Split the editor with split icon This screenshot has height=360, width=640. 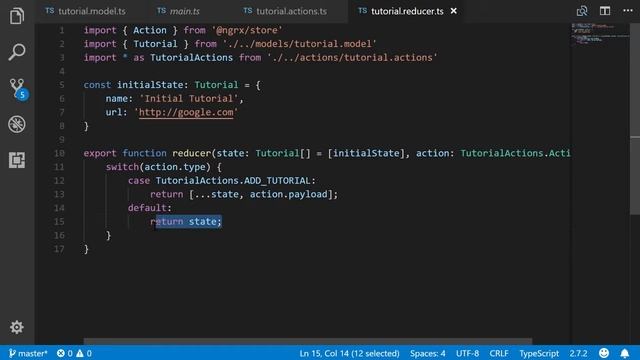(605, 11)
